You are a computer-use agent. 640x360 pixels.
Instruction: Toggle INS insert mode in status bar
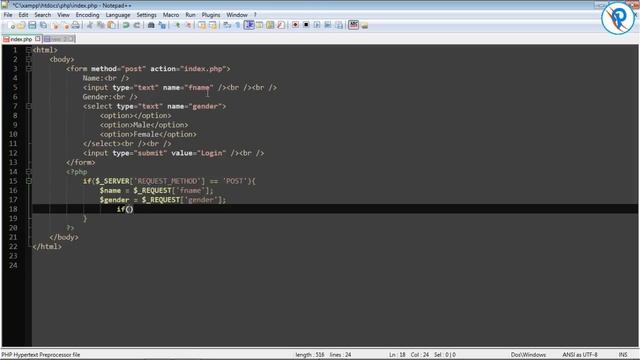(623, 355)
